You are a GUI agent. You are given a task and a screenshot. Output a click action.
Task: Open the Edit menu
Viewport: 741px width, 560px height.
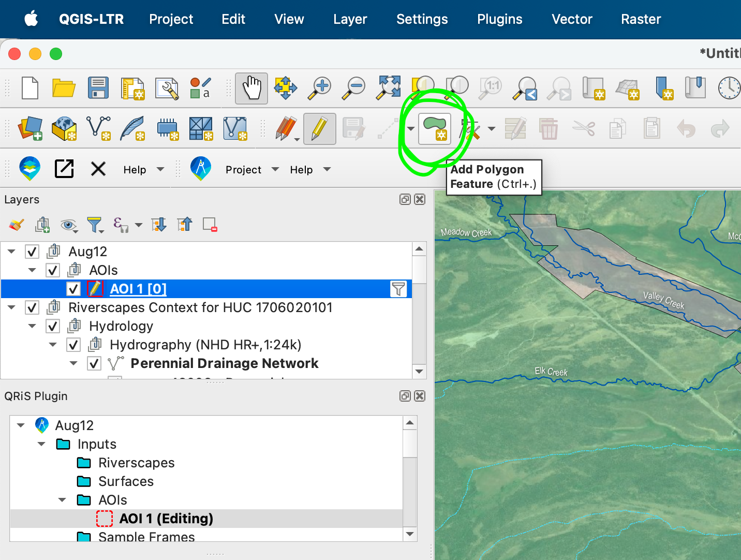233,19
